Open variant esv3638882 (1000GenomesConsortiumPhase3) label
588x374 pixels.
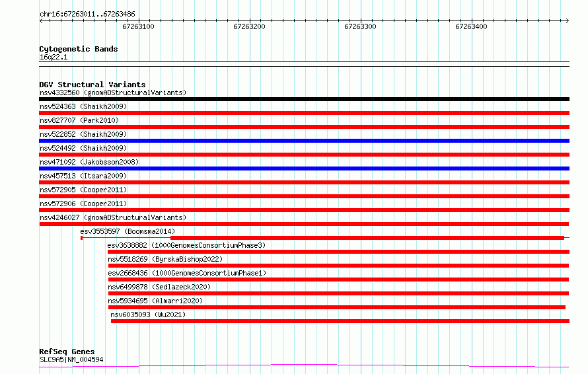tap(186, 245)
